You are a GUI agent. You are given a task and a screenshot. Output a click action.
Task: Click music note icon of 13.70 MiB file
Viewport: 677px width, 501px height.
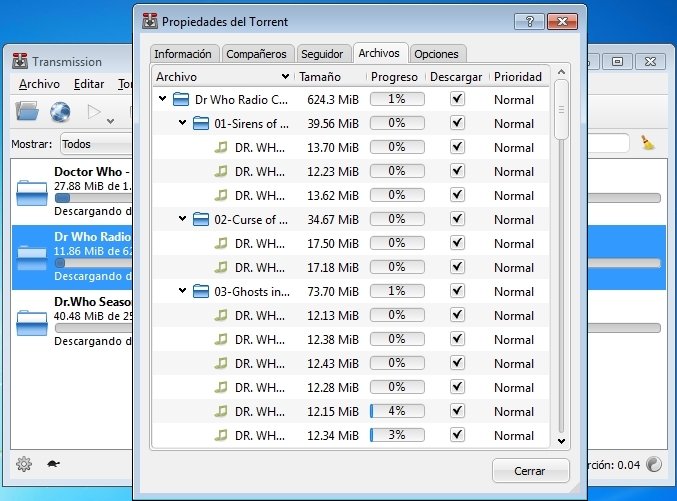[x=221, y=147]
